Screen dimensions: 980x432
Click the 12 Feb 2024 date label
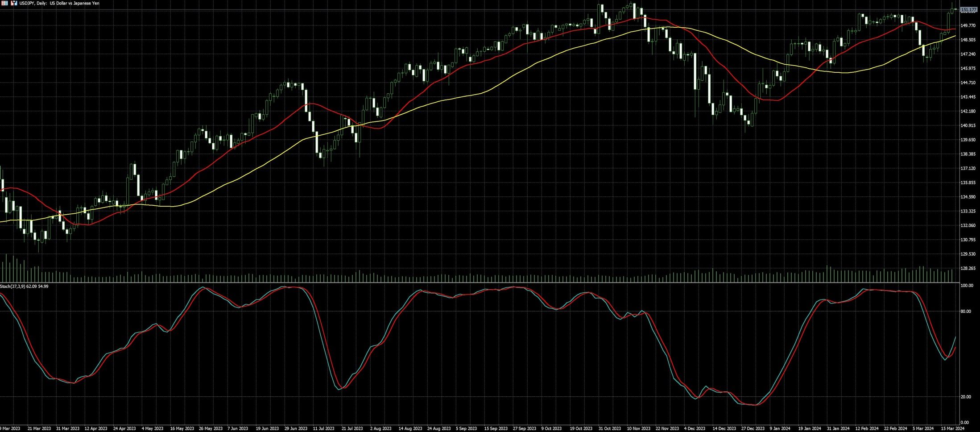867,428
